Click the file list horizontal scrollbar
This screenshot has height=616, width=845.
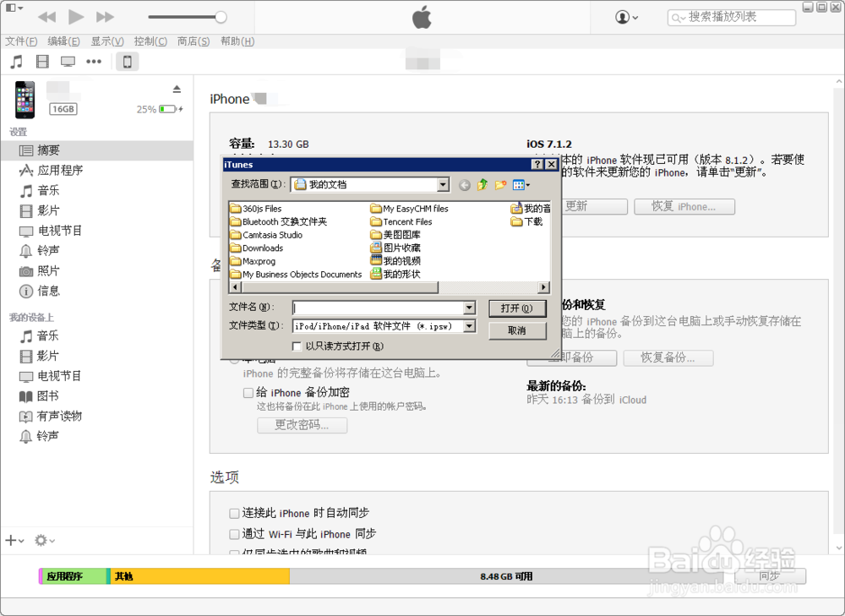[x=389, y=287]
